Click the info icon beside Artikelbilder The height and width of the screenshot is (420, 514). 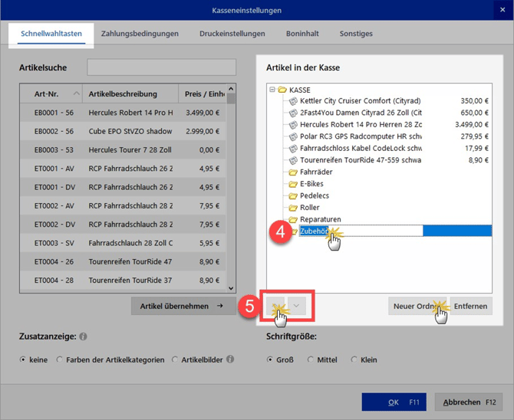(x=230, y=359)
